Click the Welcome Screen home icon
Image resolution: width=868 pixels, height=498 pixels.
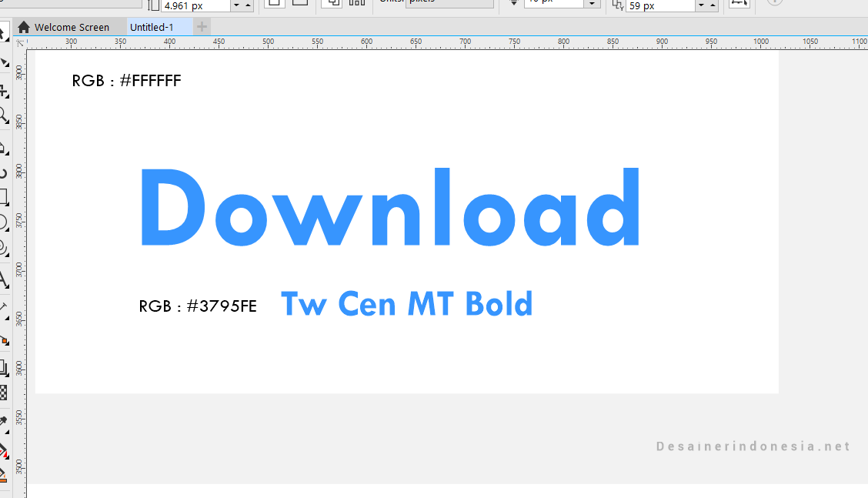[x=22, y=26]
